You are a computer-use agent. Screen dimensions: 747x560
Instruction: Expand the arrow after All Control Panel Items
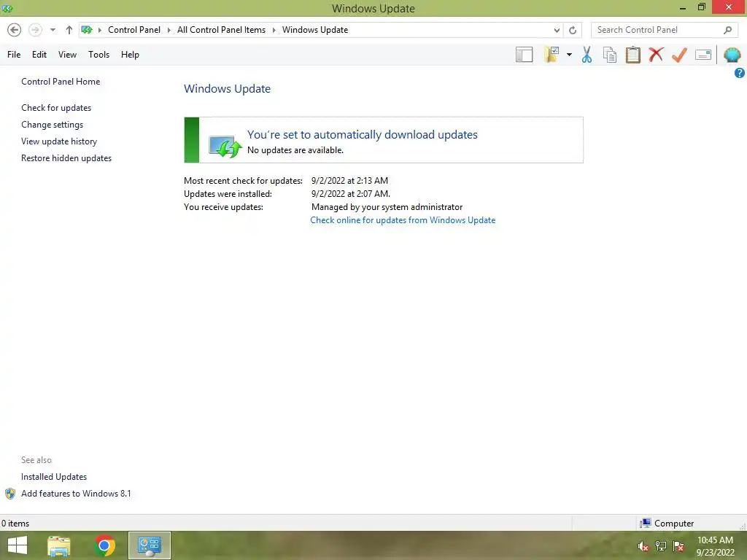pos(274,30)
